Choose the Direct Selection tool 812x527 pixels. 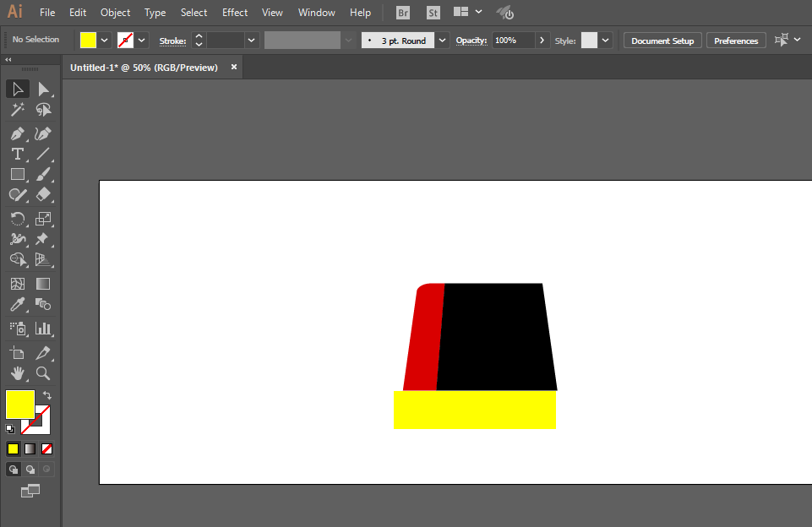point(43,90)
